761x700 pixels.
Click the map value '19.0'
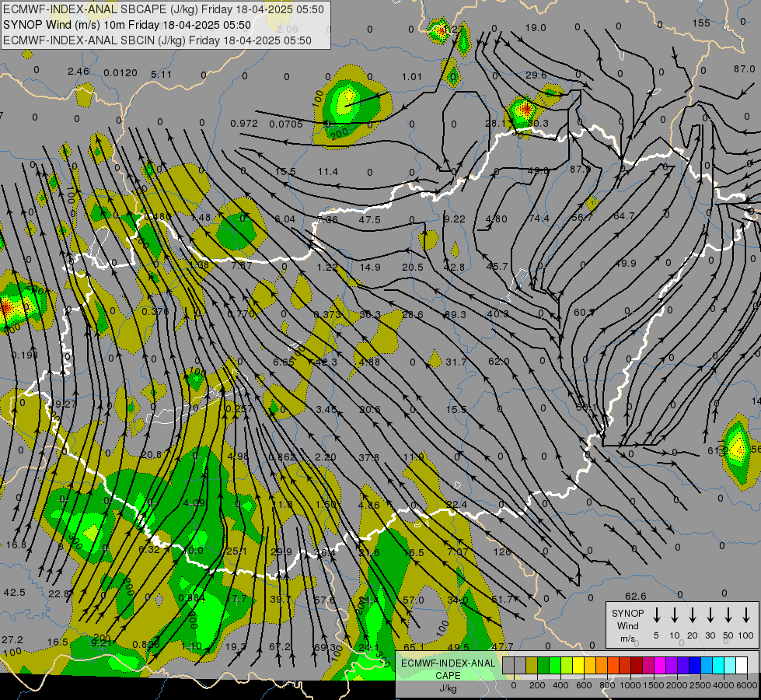click(536, 28)
